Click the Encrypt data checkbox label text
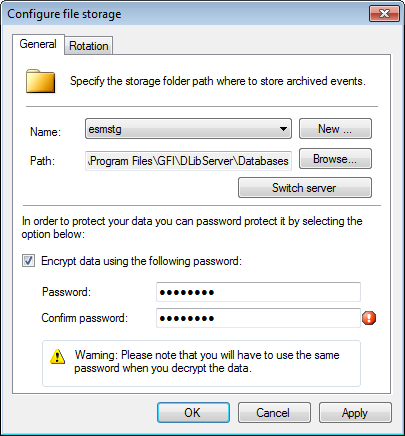Image resolution: width=405 pixels, height=436 pixels. (141, 261)
